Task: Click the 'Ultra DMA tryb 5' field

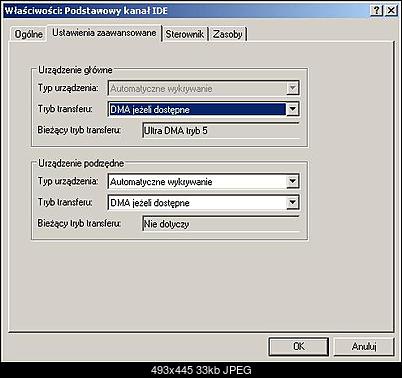Action: [x=221, y=130]
